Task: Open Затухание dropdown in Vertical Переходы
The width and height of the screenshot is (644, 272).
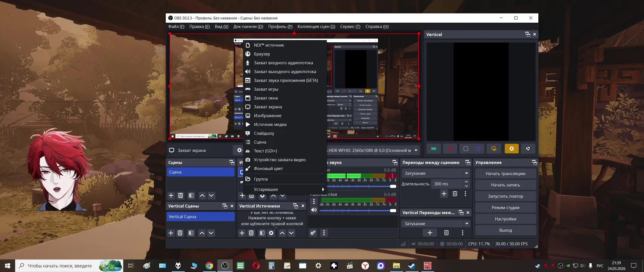Action: point(436,223)
